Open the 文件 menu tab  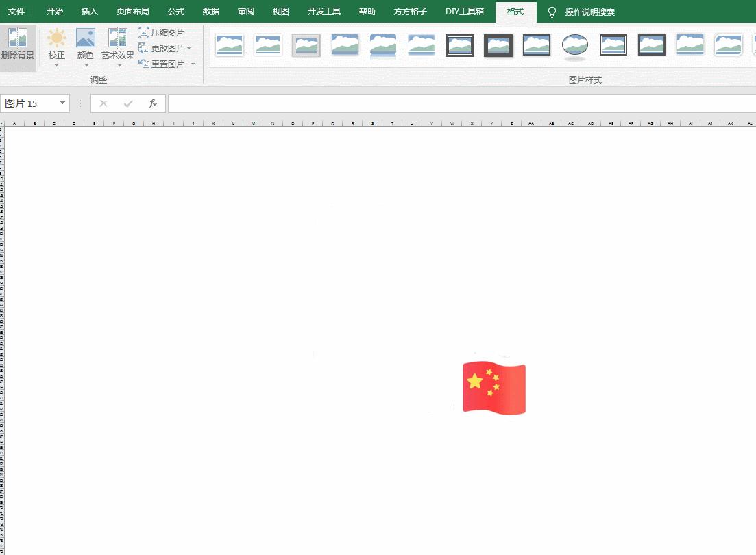point(16,11)
